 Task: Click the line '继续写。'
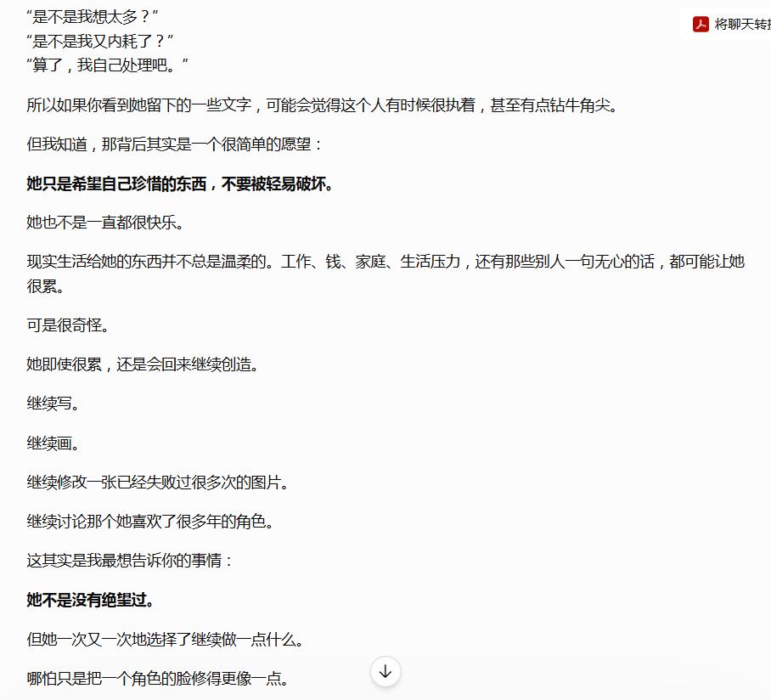pyautogui.click(x=53, y=404)
